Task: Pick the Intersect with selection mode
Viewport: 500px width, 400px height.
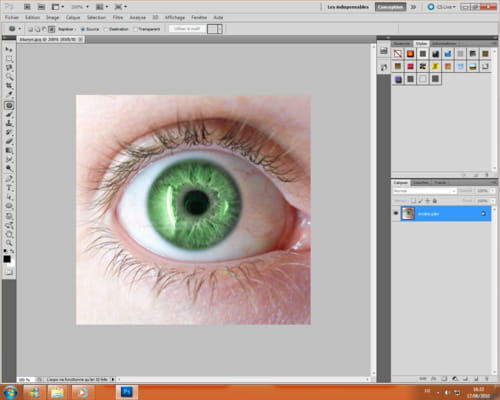Action: [51, 29]
